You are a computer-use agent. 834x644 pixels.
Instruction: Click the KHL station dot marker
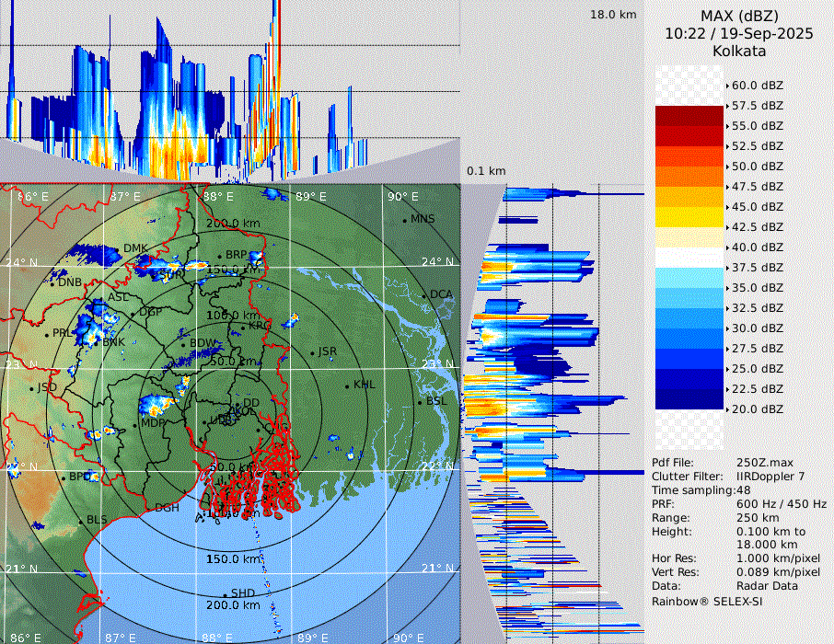(348, 385)
